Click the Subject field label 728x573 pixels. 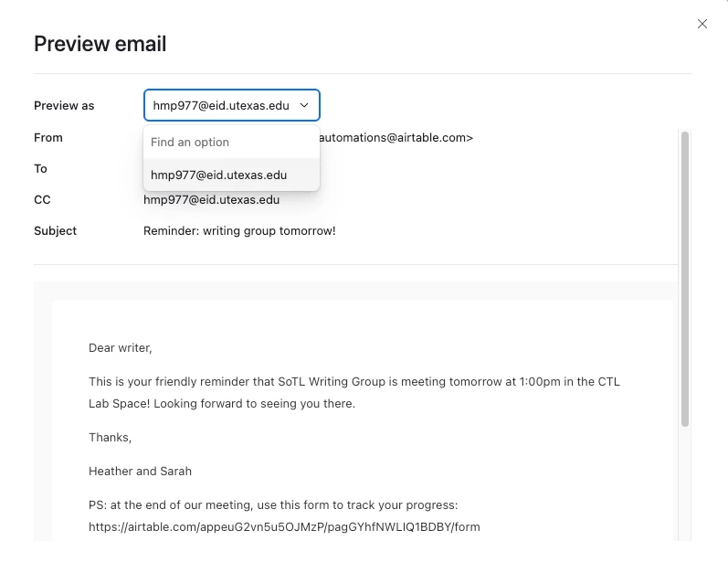55,231
